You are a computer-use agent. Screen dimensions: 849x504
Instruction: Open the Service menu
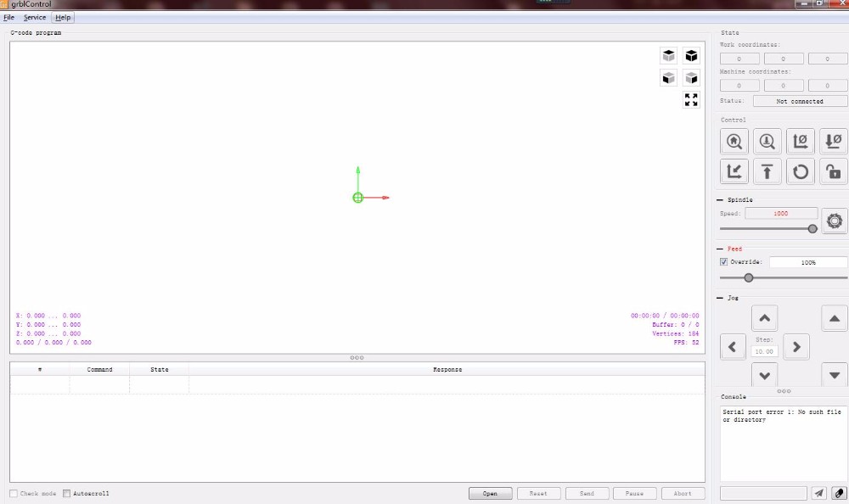(x=35, y=18)
